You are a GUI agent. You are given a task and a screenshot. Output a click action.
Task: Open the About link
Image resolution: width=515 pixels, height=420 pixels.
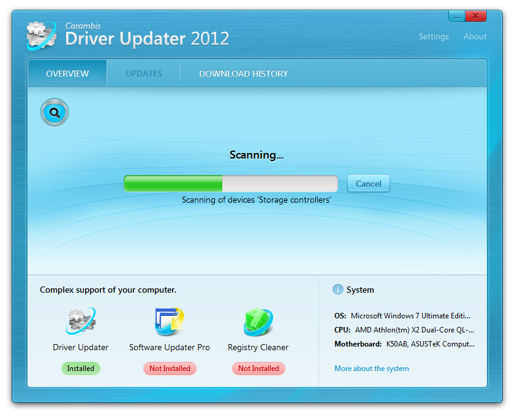click(475, 37)
